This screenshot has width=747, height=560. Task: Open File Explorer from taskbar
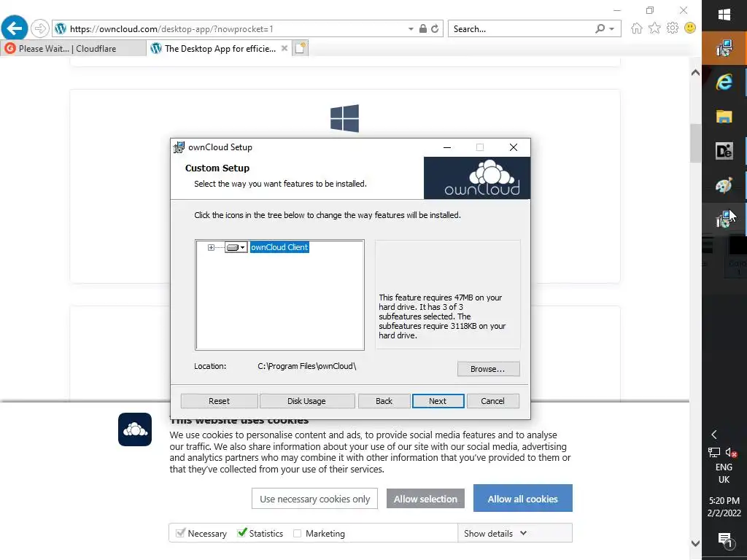click(724, 117)
